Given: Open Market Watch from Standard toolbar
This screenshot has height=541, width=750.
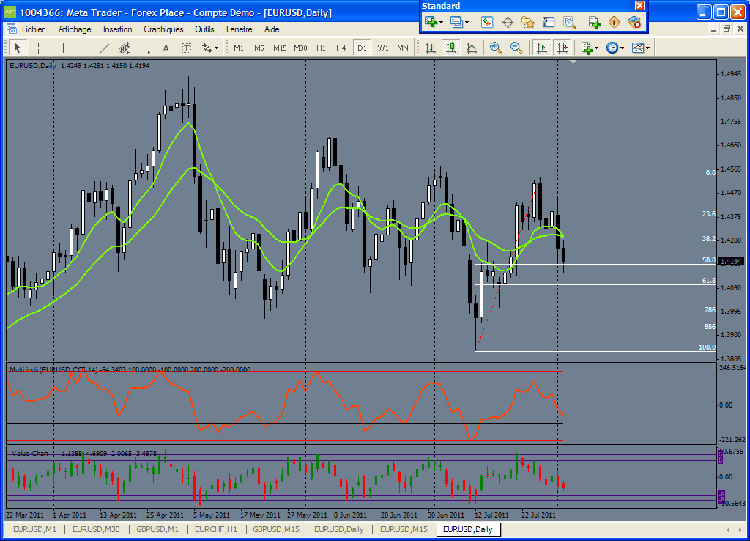Looking at the screenshot, I should point(487,22).
